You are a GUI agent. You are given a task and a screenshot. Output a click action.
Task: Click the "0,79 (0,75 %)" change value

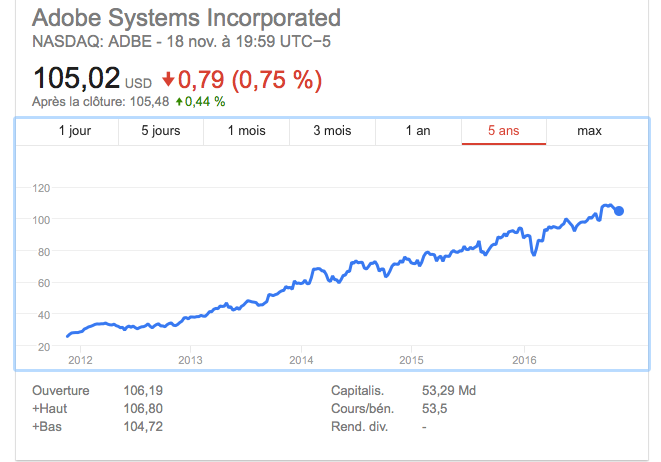(250, 79)
